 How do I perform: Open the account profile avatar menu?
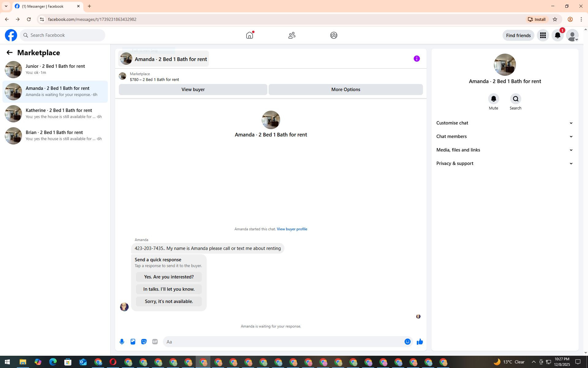pos(572,35)
